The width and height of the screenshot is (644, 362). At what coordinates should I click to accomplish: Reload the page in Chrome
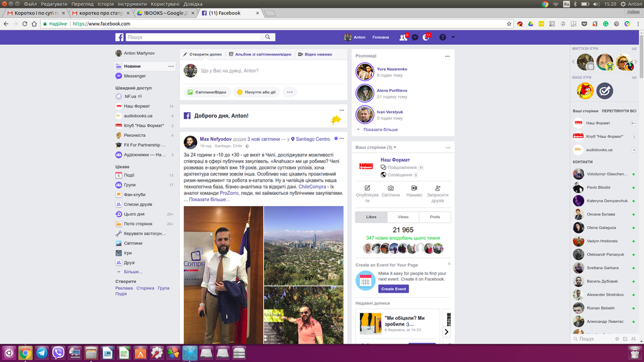25,24
